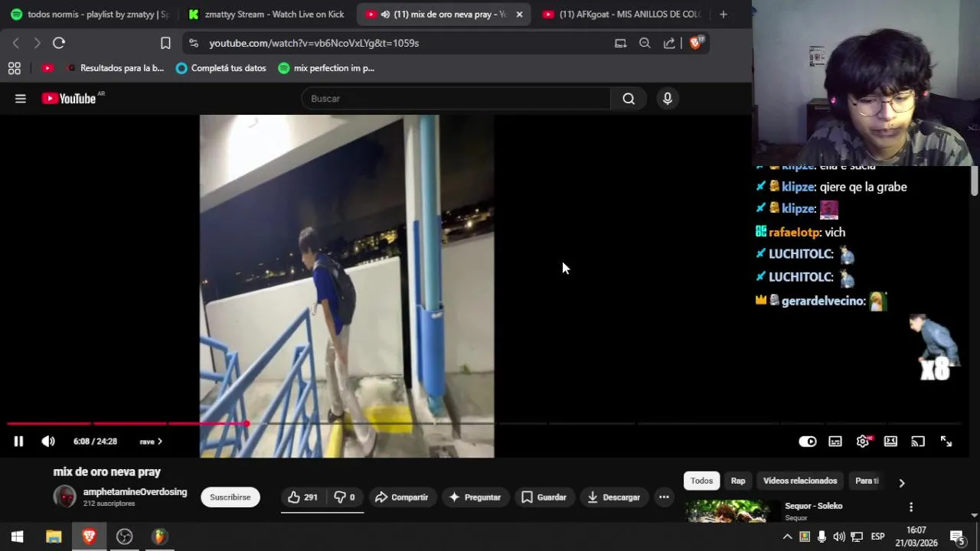This screenshot has height=551, width=980.
Task: Start voice search with the microphone icon
Action: pos(668,99)
